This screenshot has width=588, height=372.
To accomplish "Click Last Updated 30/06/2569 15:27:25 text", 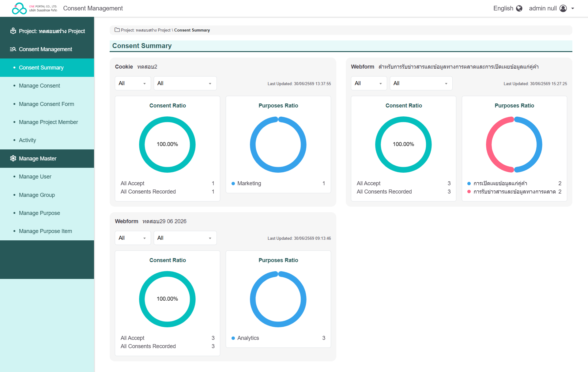I will click(535, 84).
